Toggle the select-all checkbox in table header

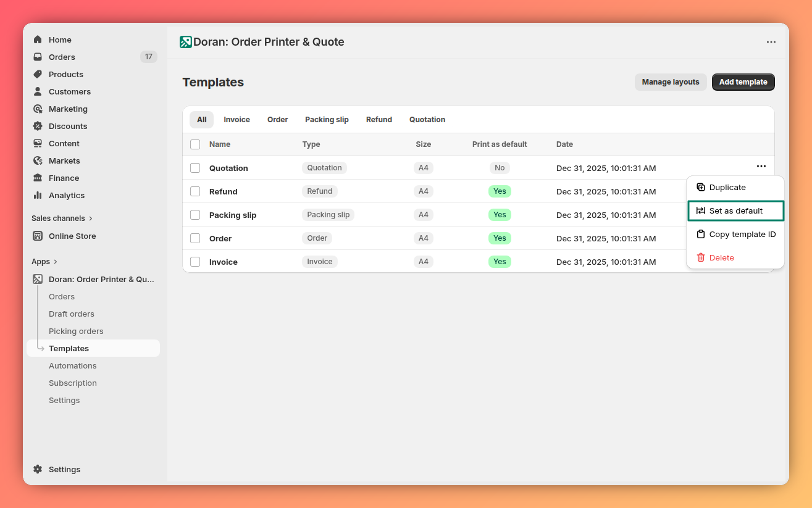[x=195, y=144]
